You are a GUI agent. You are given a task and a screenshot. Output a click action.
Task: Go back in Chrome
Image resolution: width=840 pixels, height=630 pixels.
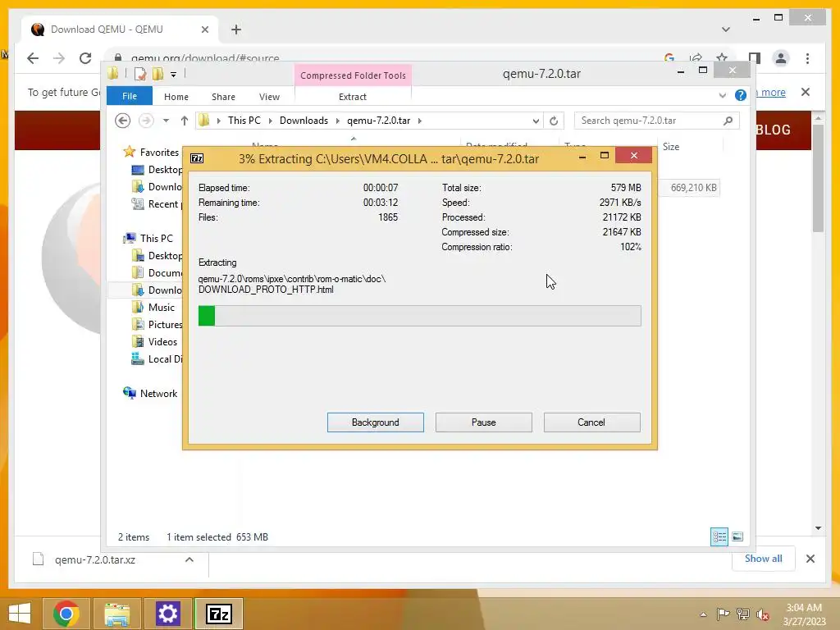click(x=33, y=58)
